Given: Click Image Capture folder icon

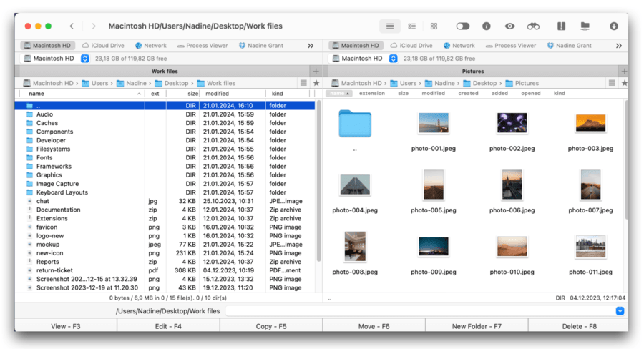Looking at the screenshot, I should click(x=29, y=184).
